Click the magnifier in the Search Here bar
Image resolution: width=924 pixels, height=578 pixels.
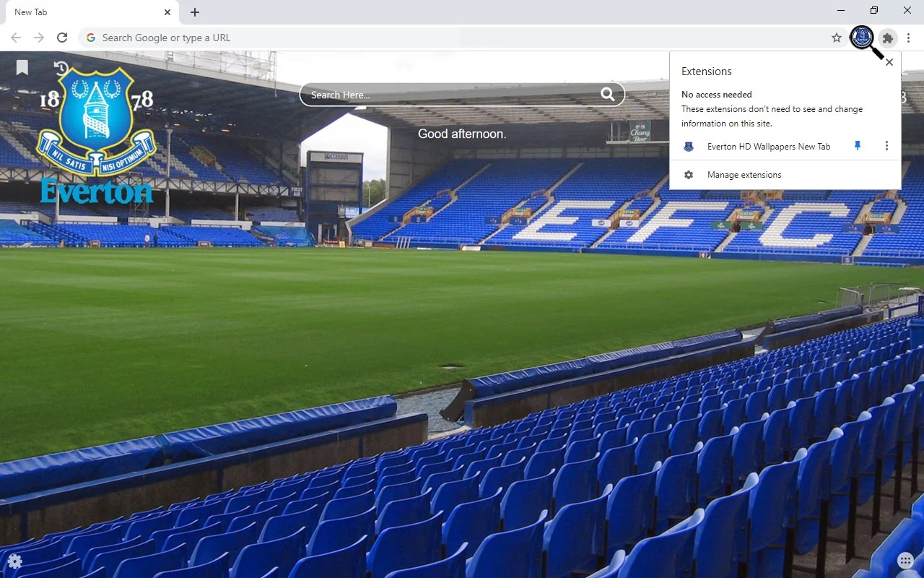coord(608,94)
